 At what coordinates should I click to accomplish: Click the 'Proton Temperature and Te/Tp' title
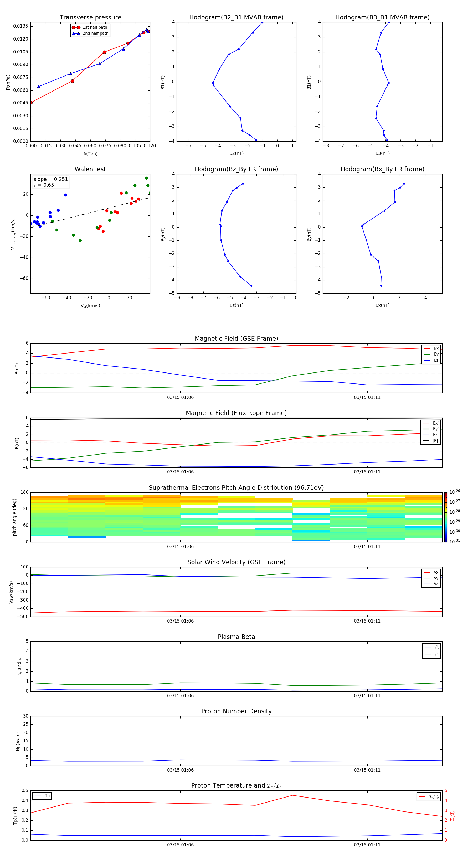[x=236, y=785]
